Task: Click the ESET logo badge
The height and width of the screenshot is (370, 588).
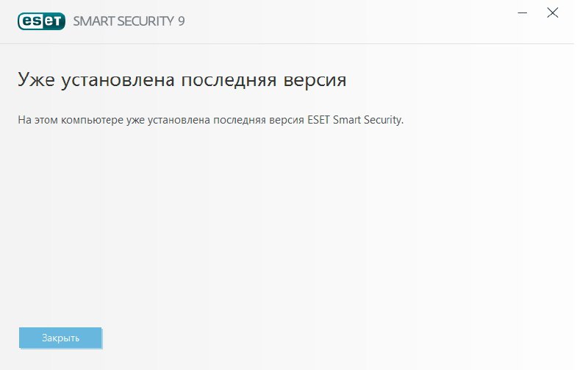Action: [x=41, y=21]
